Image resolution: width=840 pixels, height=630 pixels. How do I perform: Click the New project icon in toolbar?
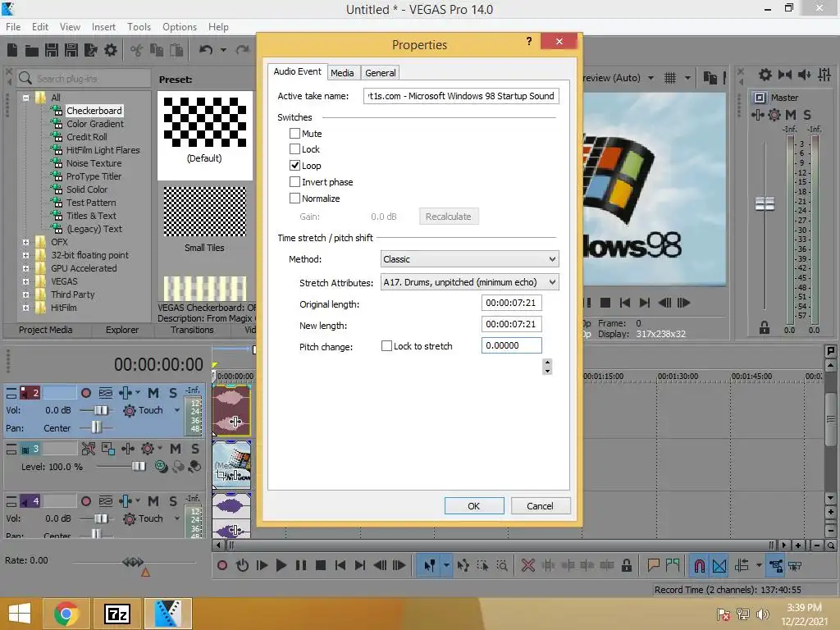pyautogui.click(x=12, y=50)
